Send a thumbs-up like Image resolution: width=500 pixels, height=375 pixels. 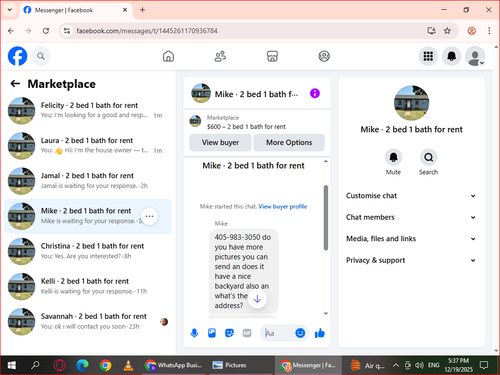click(320, 333)
